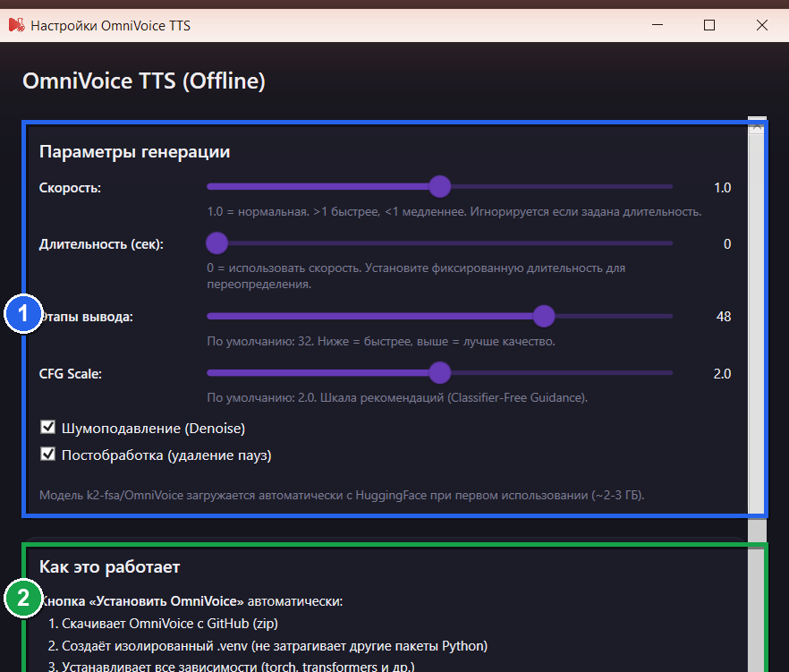Close the Настройки OmniVoice TTS window
This screenshot has width=789, height=672.
[x=762, y=25]
